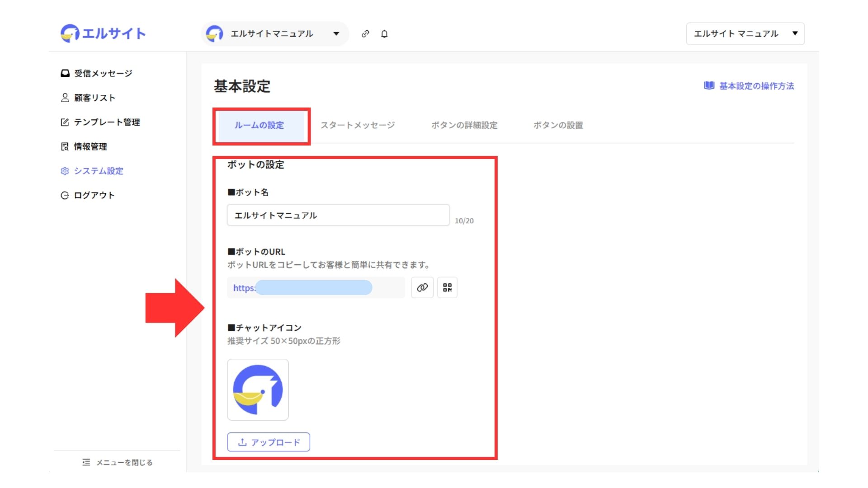The image size is (868, 488).
Task: Click the copy link icon beside the bot URL
Action: pyautogui.click(x=422, y=287)
